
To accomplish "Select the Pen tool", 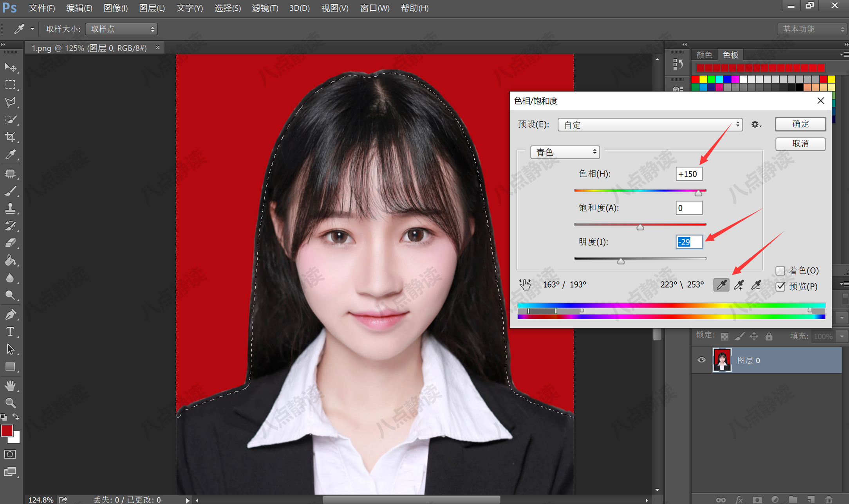I will coord(11,313).
